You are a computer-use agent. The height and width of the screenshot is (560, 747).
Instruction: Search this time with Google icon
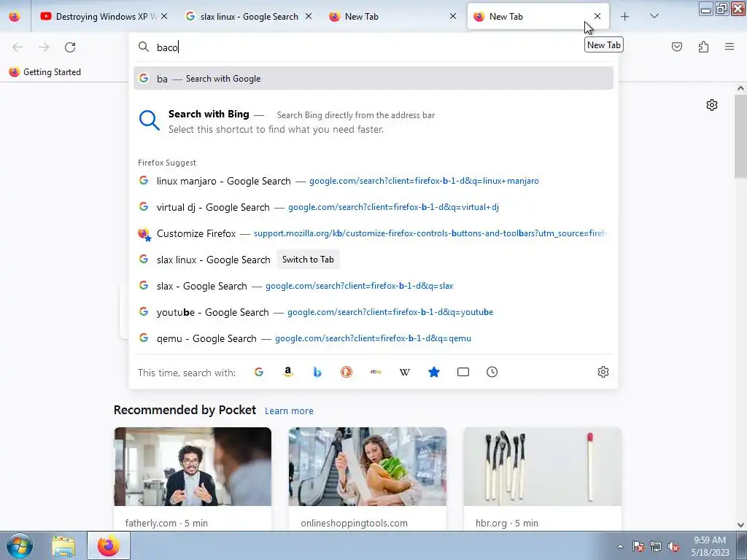coord(259,372)
